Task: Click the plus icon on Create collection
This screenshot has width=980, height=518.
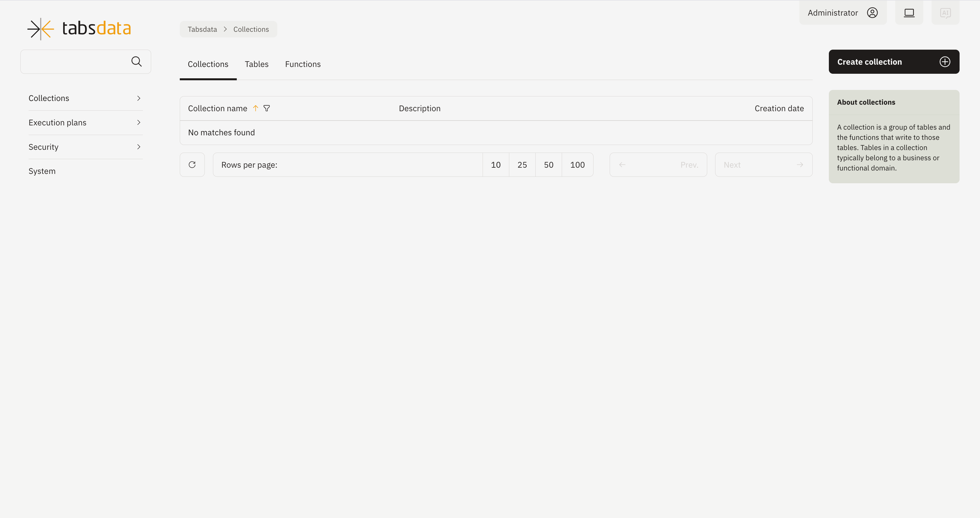Action: (x=945, y=62)
